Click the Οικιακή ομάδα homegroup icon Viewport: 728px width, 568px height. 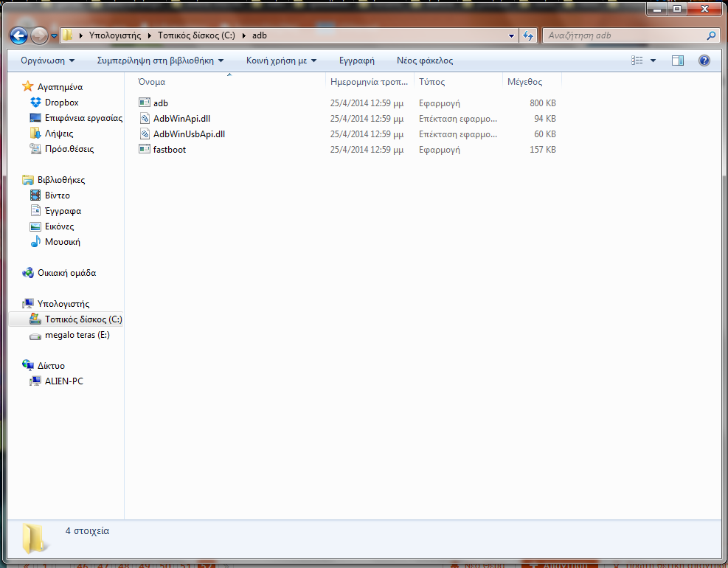coord(28,273)
